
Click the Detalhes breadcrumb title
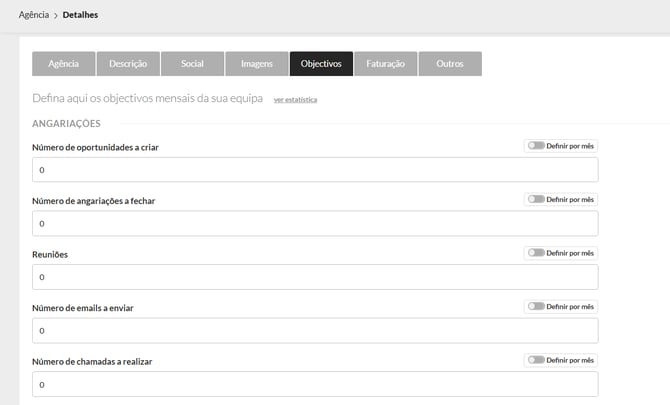[78, 15]
